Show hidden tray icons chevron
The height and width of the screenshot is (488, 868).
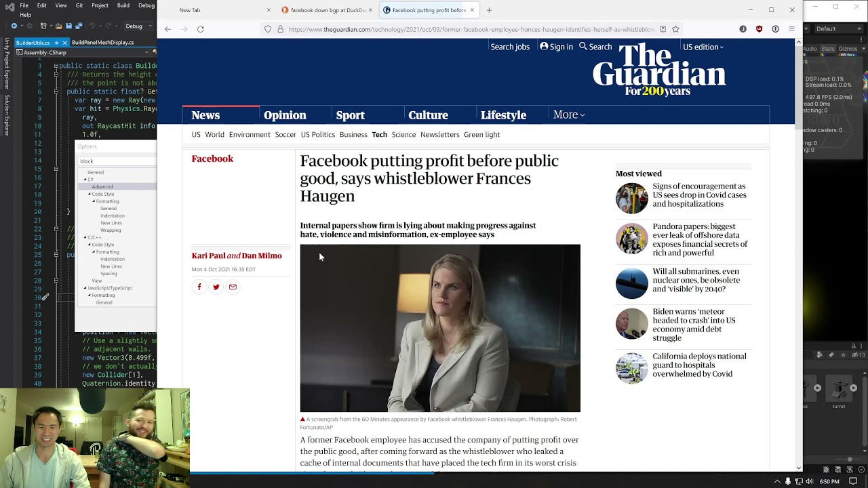click(x=777, y=481)
